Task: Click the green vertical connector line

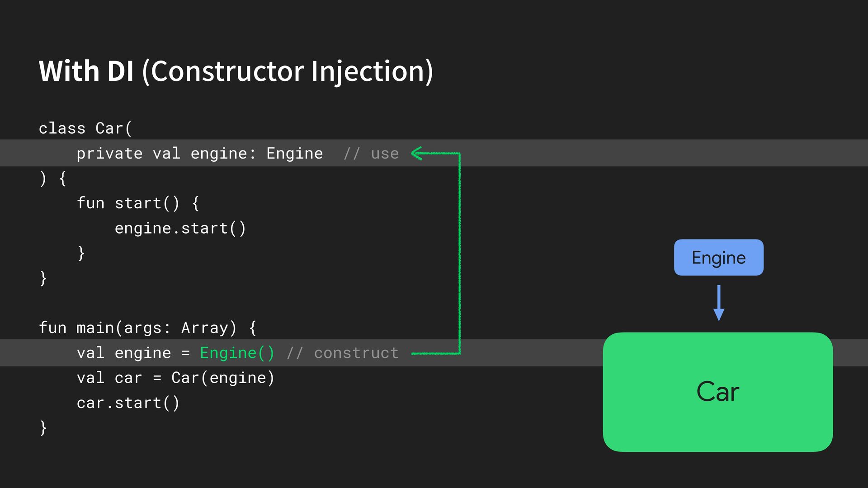Action: (459, 253)
